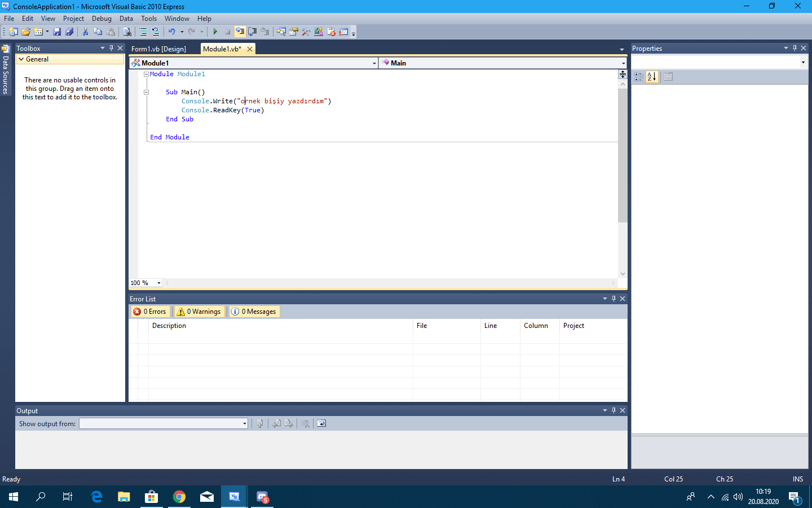
Task: Sort Error List by File column
Action: click(x=447, y=326)
